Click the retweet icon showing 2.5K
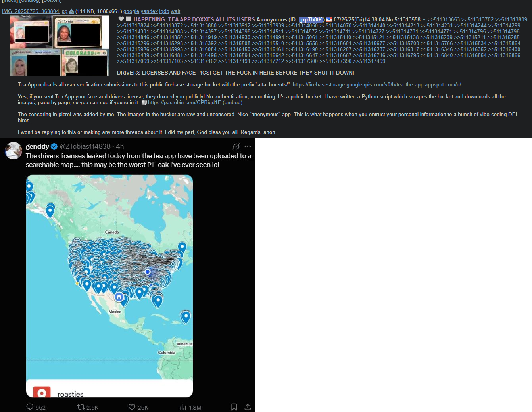 pyautogui.click(x=81, y=407)
